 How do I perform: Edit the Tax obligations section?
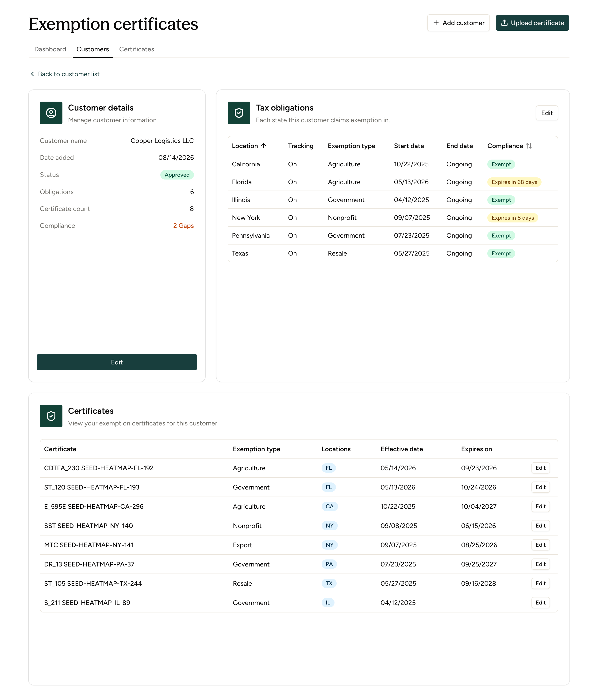click(547, 113)
